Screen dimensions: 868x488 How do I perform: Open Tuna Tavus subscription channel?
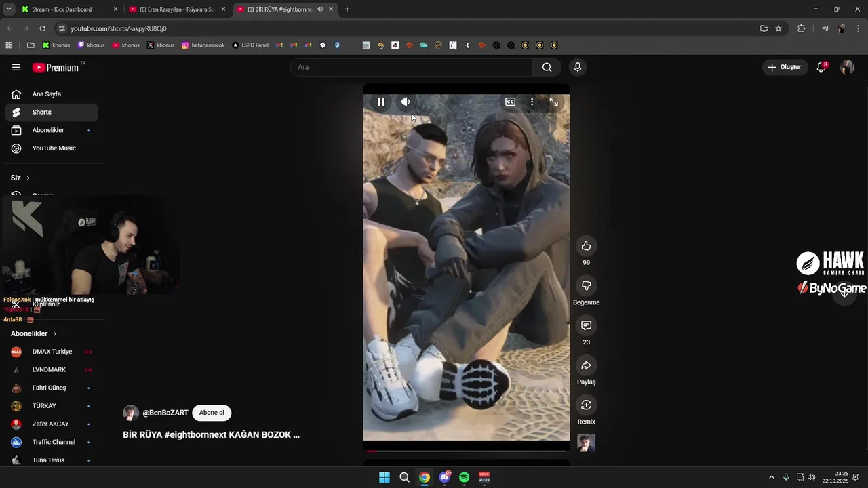(52, 460)
